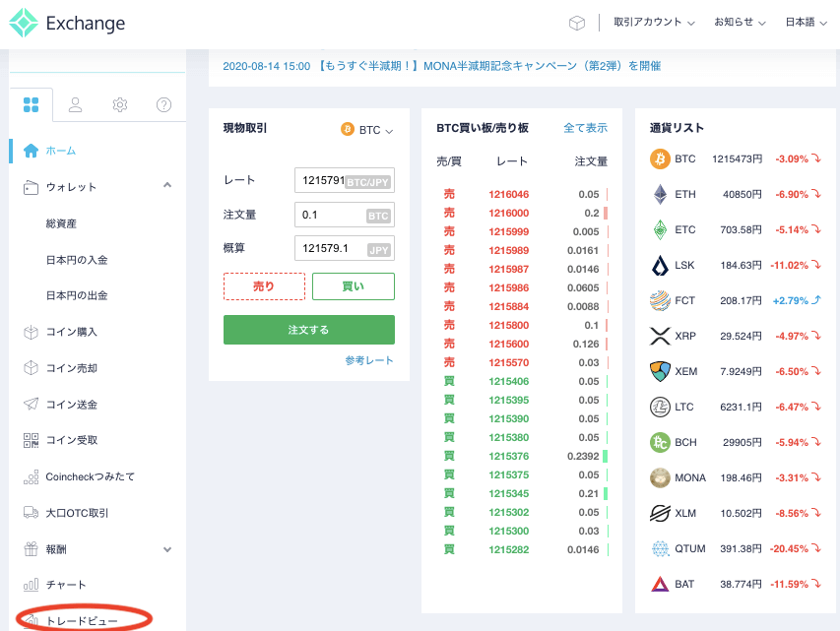Select buy order rate 1215282
Image resolution: width=840 pixels, height=631 pixels.
508,549
